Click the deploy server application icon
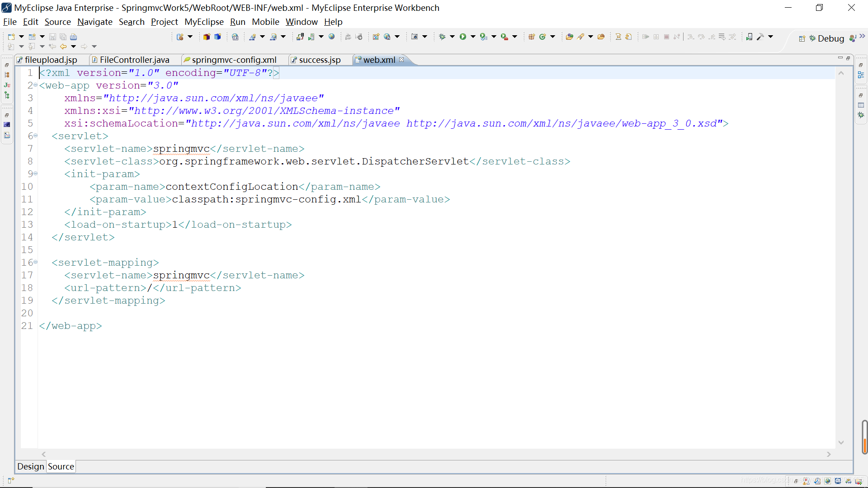 (x=300, y=37)
